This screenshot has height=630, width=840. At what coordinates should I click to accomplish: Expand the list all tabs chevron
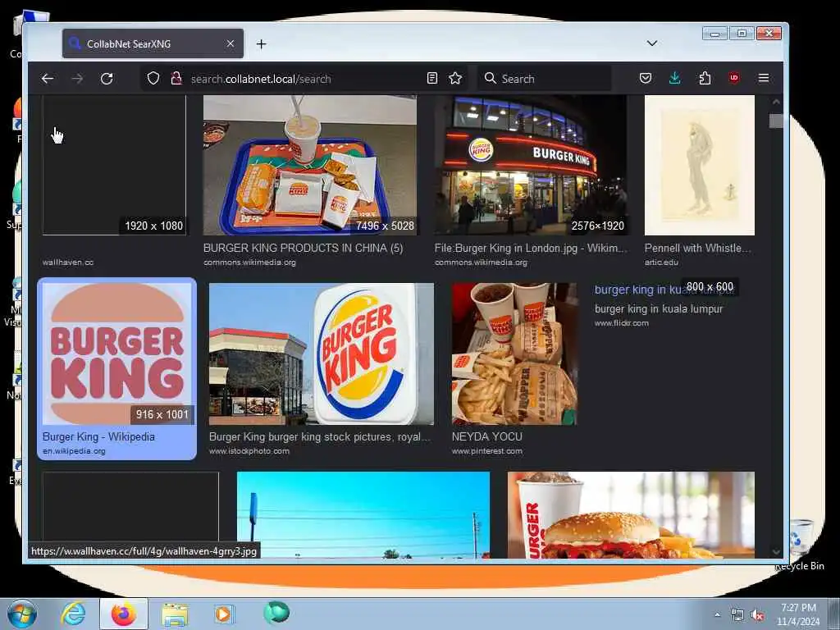[x=652, y=43]
